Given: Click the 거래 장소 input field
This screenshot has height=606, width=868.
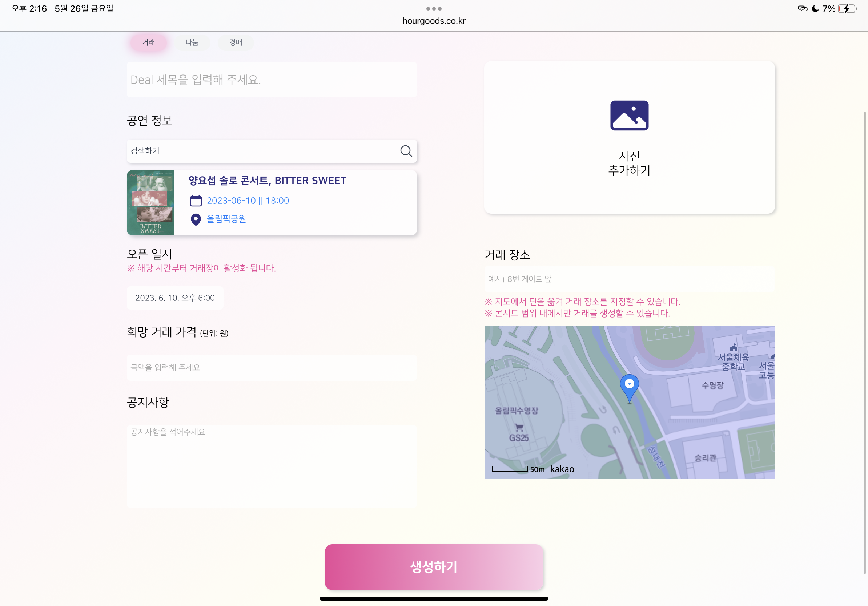Looking at the screenshot, I should pyautogui.click(x=630, y=279).
